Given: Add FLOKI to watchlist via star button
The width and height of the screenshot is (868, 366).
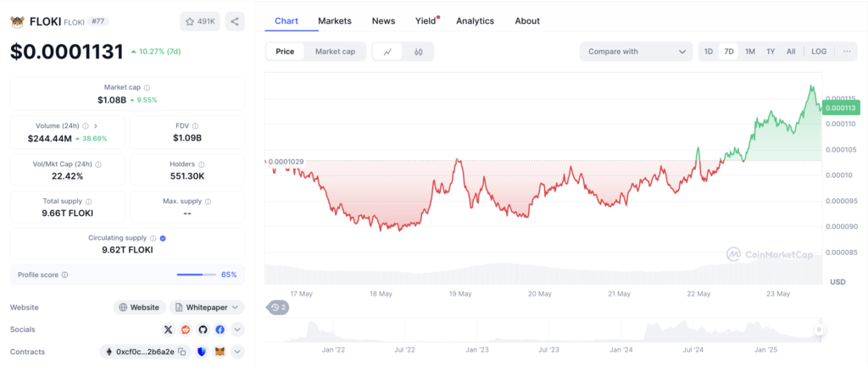Looking at the screenshot, I should tap(200, 21).
